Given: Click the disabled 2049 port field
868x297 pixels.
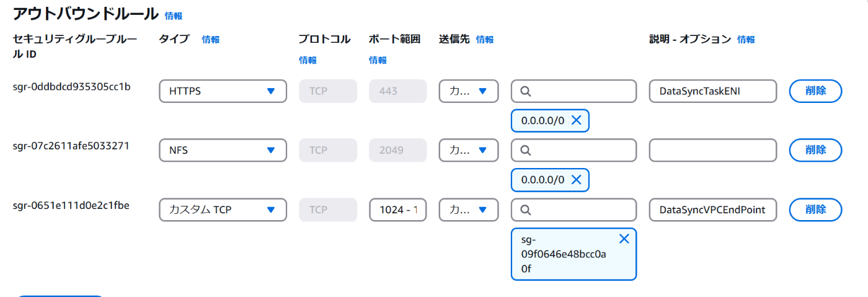Looking at the screenshot, I should pyautogui.click(x=398, y=150).
